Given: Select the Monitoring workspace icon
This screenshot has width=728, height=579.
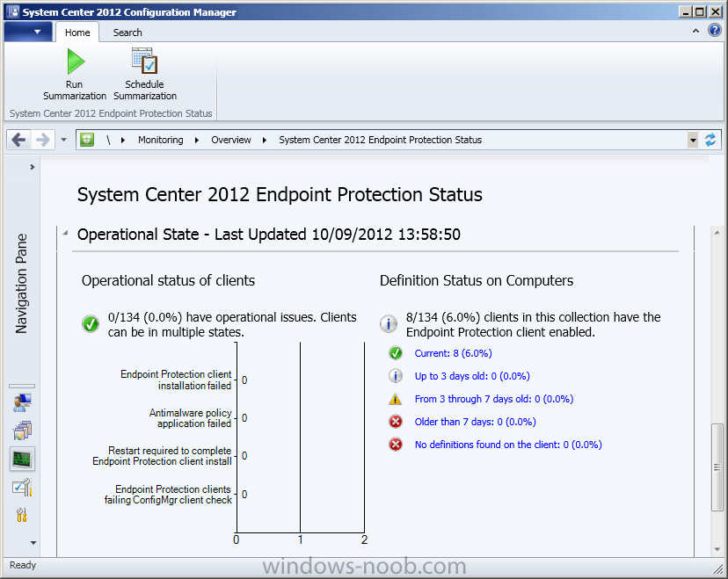Looking at the screenshot, I should click(x=22, y=460).
